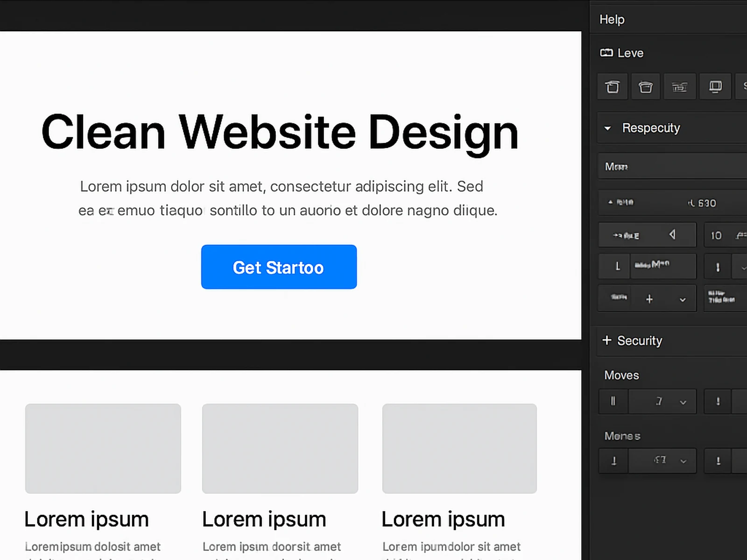The image size is (747, 560).
Task: Select placeholder image above 'Loremipsum dolosit amet'
Action: click(103, 448)
